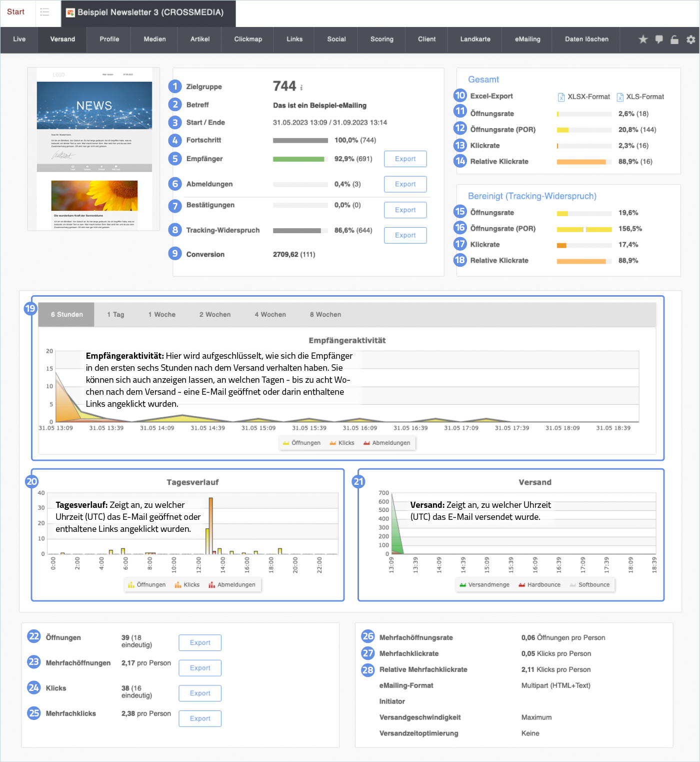
Task: Open the Live menu item
Action: 19,39
